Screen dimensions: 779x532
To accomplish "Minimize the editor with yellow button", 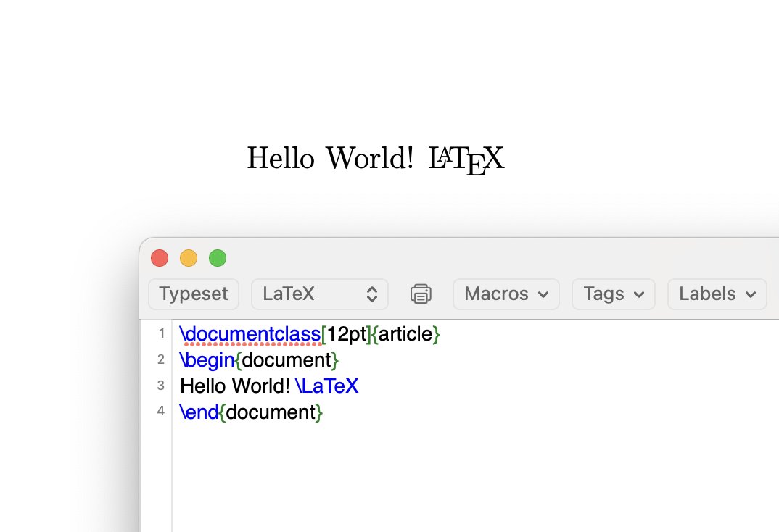I will pos(189,258).
